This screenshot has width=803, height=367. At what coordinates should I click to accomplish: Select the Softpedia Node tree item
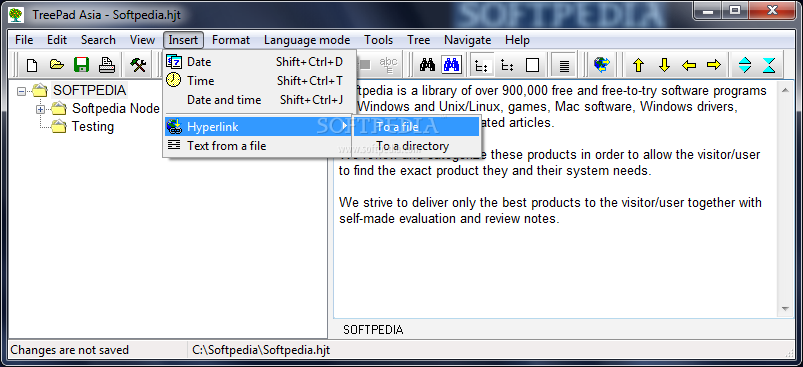[x=116, y=109]
